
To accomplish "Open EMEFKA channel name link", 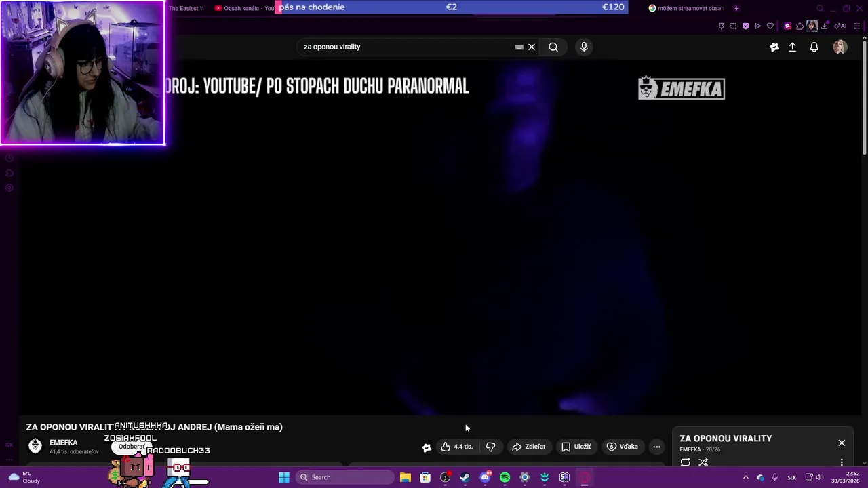I will [x=63, y=442].
